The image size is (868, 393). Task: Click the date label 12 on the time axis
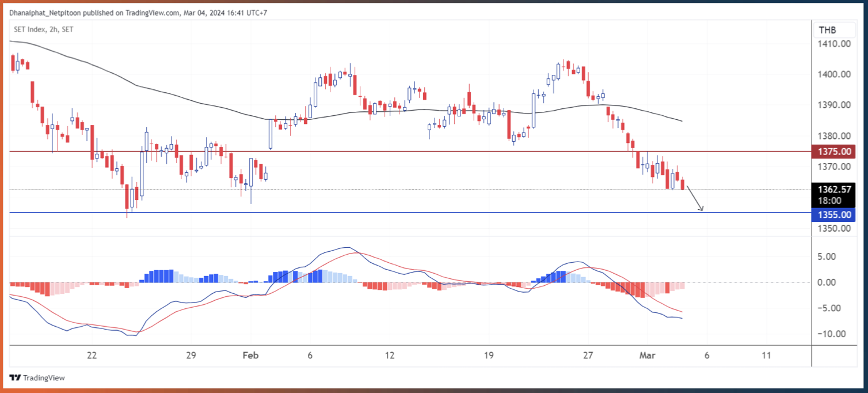(390, 356)
